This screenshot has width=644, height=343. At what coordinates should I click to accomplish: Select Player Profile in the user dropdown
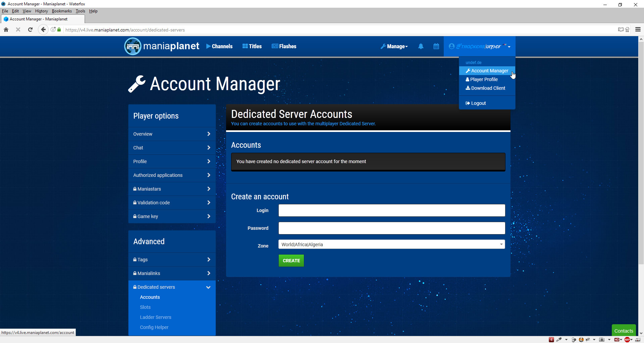487,79
